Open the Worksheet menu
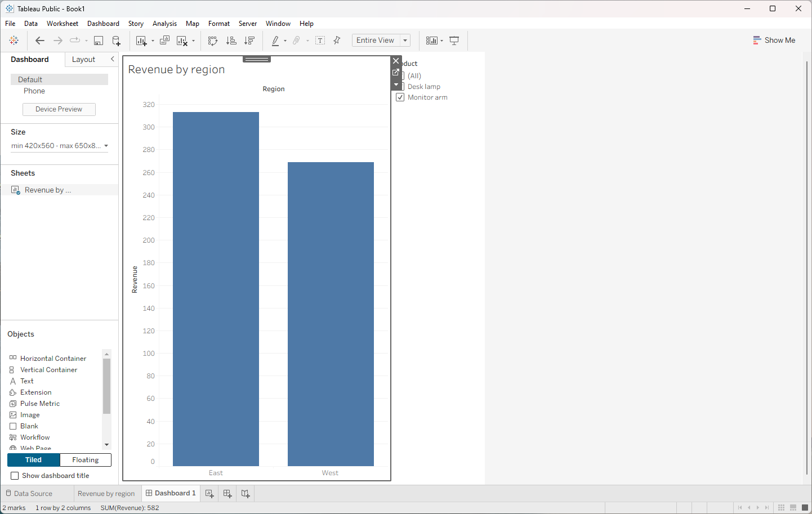The width and height of the screenshot is (812, 514). pyautogui.click(x=63, y=24)
